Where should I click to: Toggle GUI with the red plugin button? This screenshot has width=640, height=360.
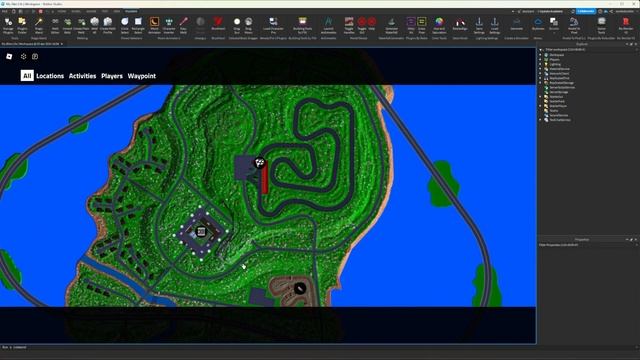362,24
